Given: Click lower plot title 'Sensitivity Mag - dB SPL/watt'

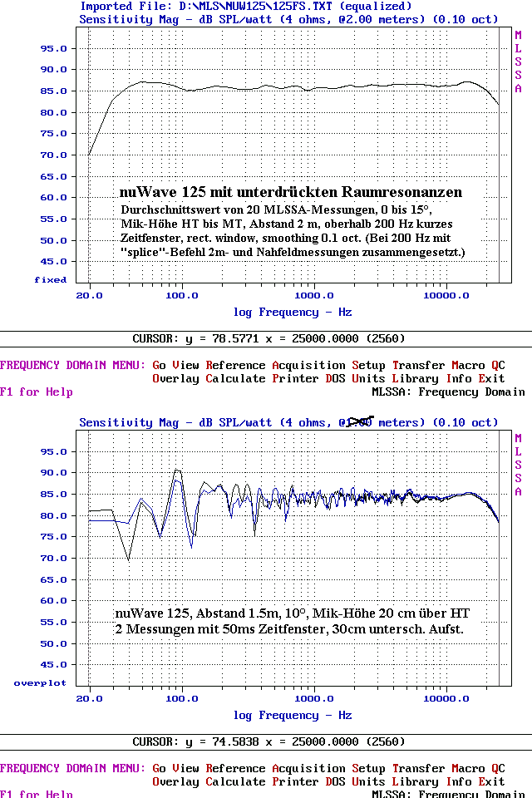Looking at the screenshot, I should click(x=175, y=423).
